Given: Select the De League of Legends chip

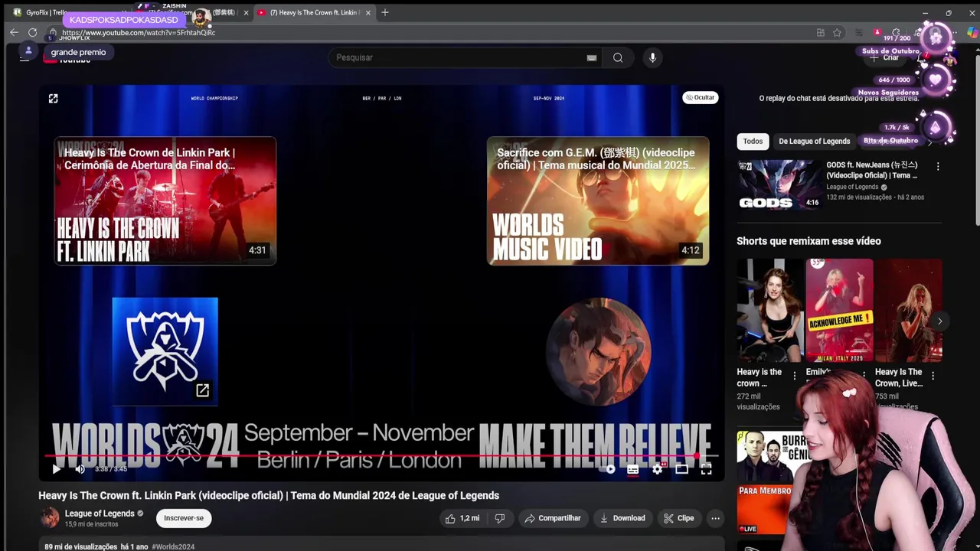Looking at the screenshot, I should coord(814,141).
